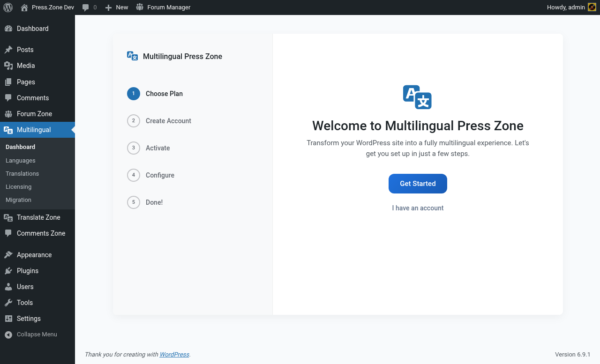
Task: Click the plus icon beside New
Action: [108, 7]
